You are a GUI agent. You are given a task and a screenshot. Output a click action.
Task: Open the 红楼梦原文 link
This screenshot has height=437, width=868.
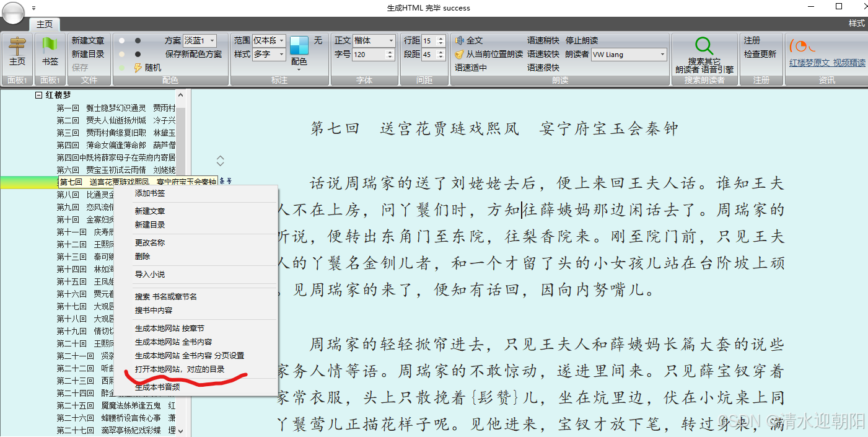pos(809,63)
